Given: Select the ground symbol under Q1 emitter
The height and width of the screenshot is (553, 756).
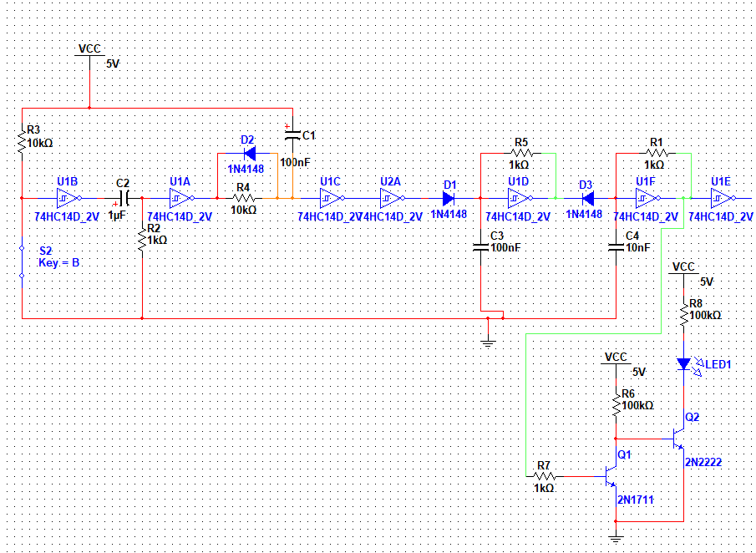Looking at the screenshot, I should pyautogui.click(x=616, y=538).
